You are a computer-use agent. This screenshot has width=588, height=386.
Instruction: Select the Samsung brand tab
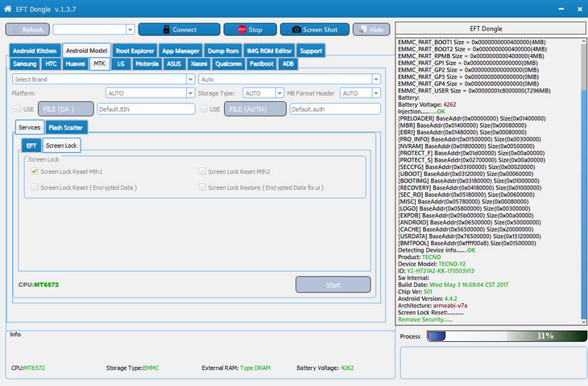(x=24, y=64)
